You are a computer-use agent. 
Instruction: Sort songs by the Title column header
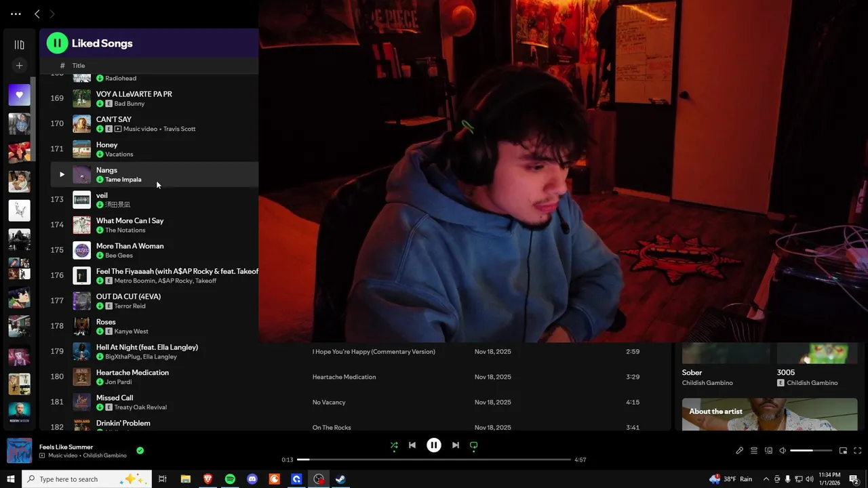(x=79, y=66)
